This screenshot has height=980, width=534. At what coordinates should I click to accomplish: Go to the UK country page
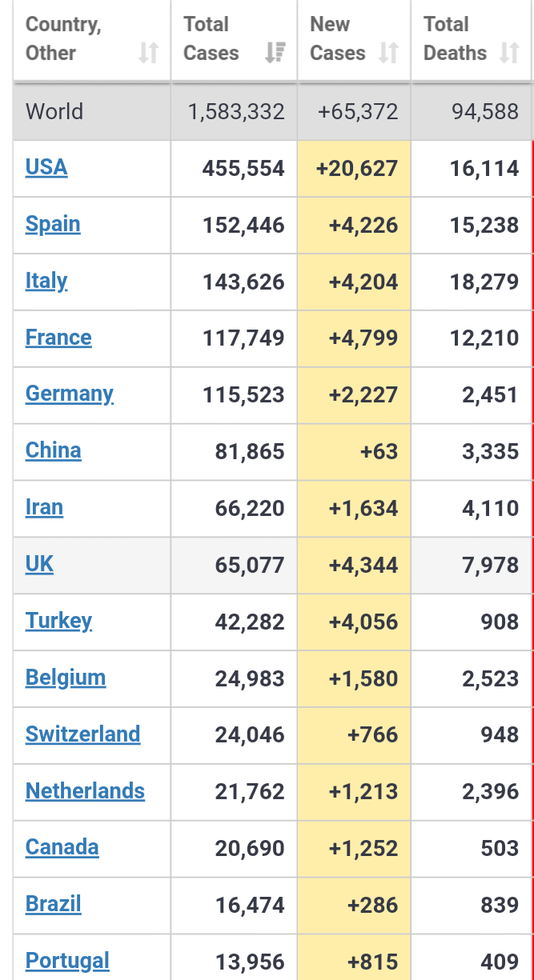pos(39,564)
